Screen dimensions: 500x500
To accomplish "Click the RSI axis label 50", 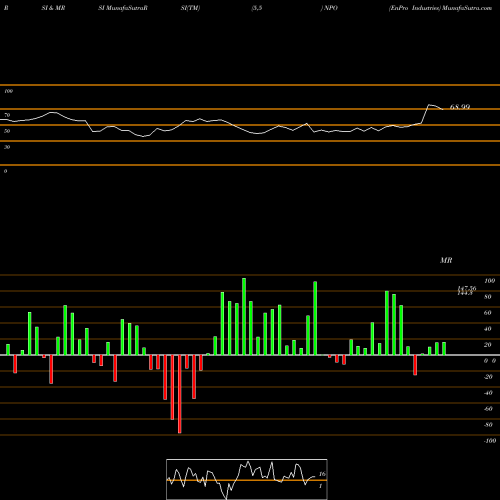I will (7, 131).
